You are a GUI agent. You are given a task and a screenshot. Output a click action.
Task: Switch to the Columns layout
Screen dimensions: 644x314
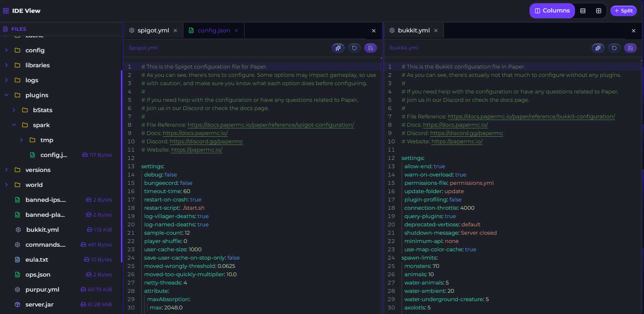tap(552, 11)
